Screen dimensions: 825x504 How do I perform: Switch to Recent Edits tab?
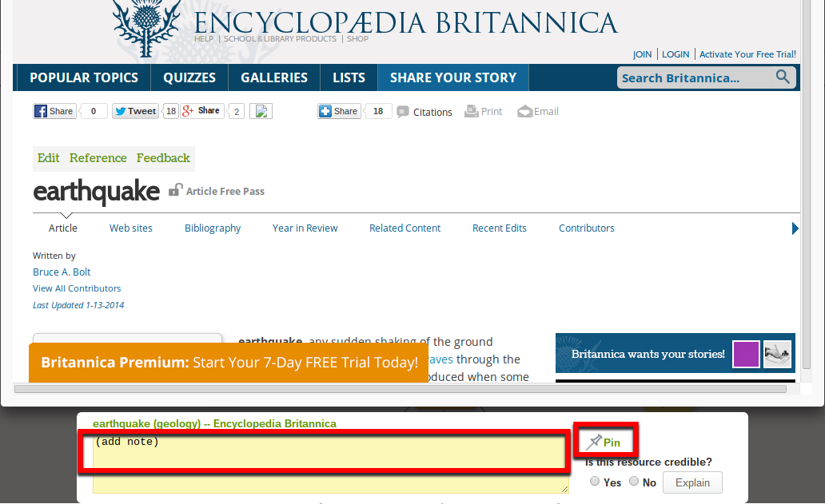pos(500,228)
